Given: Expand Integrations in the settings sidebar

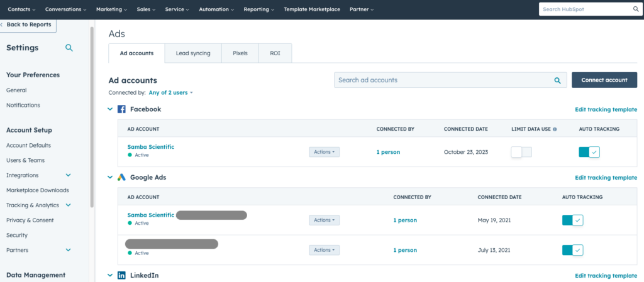Looking at the screenshot, I should click(x=68, y=175).
